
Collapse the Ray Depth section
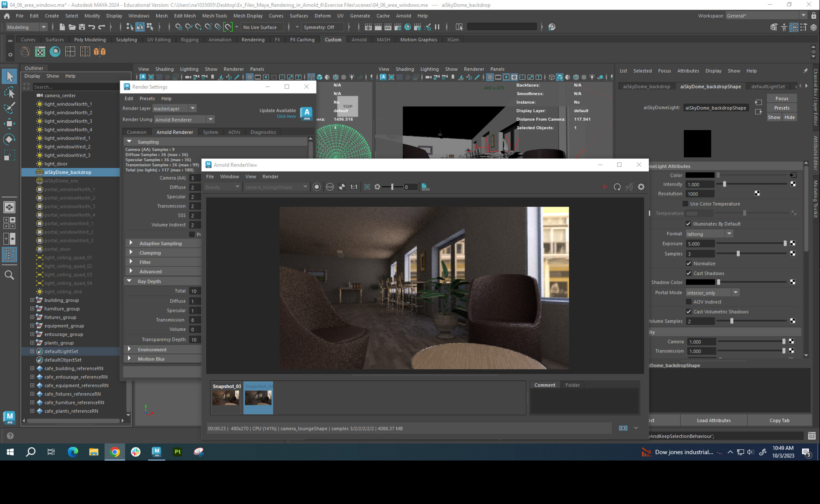[x=130, y=281]
